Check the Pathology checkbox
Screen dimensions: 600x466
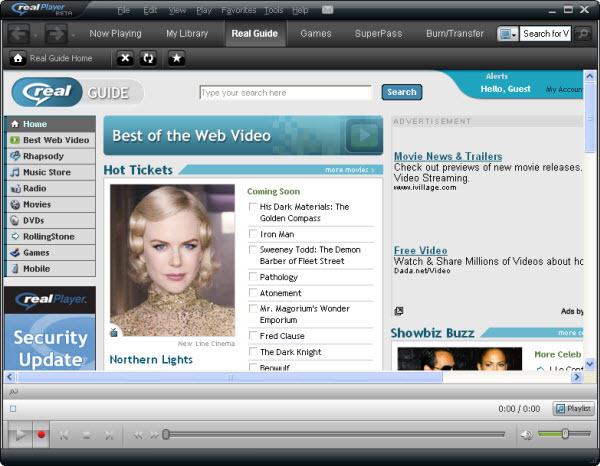(x=253, y=276)
